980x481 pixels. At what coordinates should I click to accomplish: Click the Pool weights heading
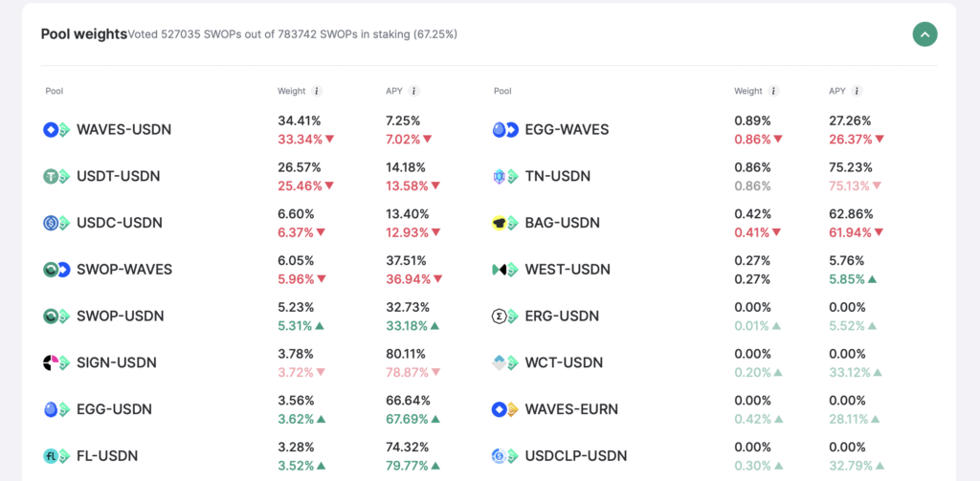(x=84, y=34)
